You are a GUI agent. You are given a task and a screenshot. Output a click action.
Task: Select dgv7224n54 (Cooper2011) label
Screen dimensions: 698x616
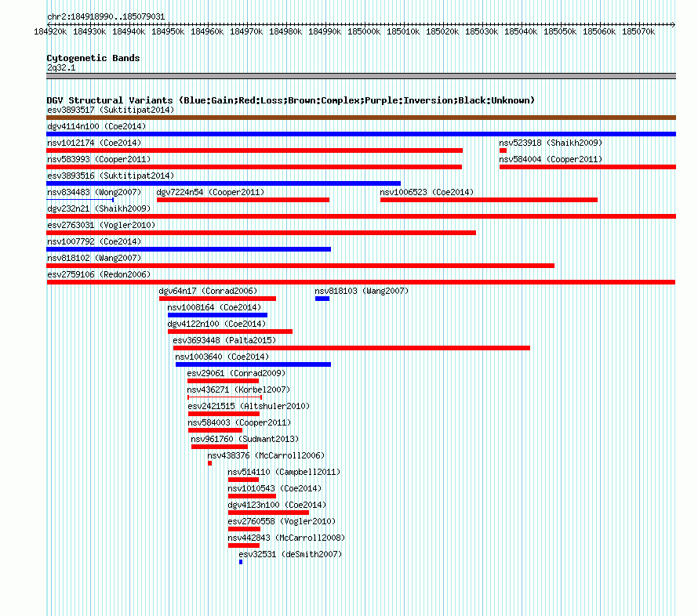pos(210,192)
